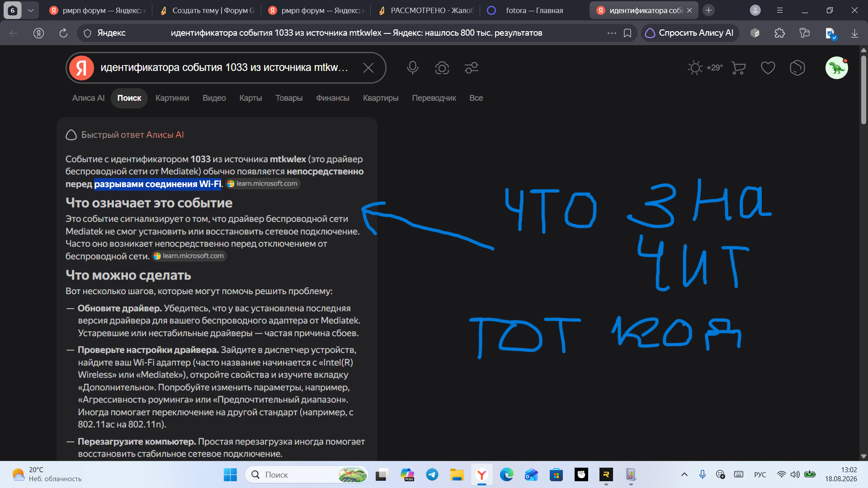Click the red Yandex Я logo
This screenshot has width=868, height=488.
(x=81, y=68)
